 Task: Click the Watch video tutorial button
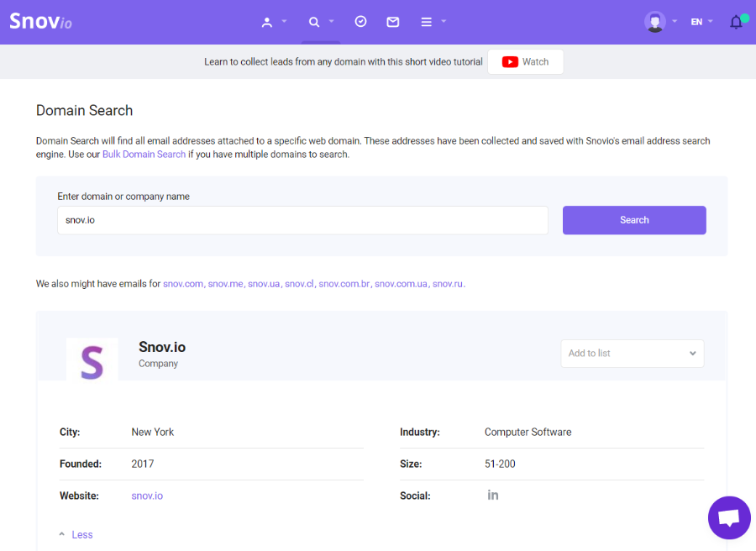(x=526, y=61)
